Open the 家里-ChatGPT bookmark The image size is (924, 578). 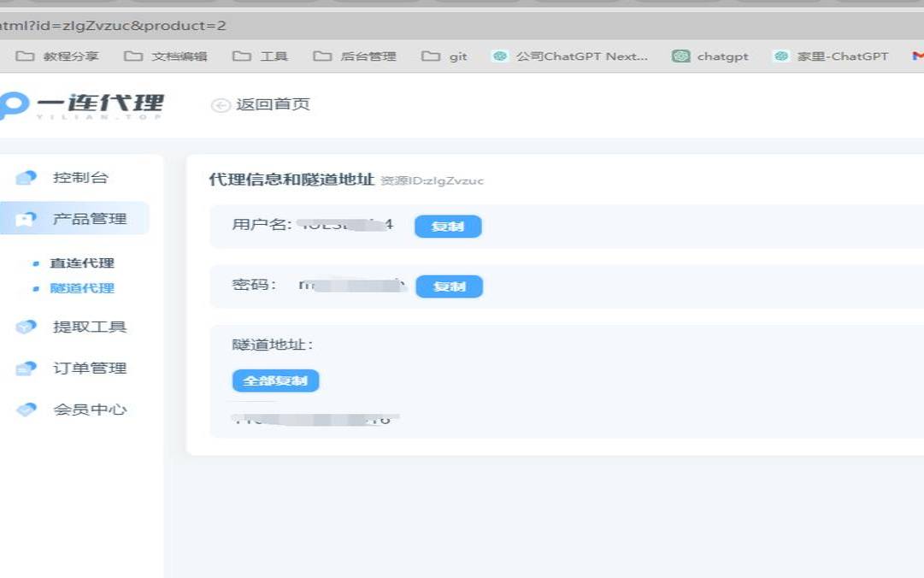[x=831, y=56]
